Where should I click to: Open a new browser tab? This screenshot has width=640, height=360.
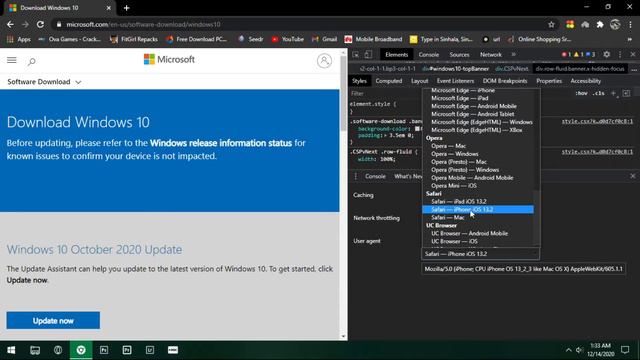pyautogui.click(x=127, y=8)
